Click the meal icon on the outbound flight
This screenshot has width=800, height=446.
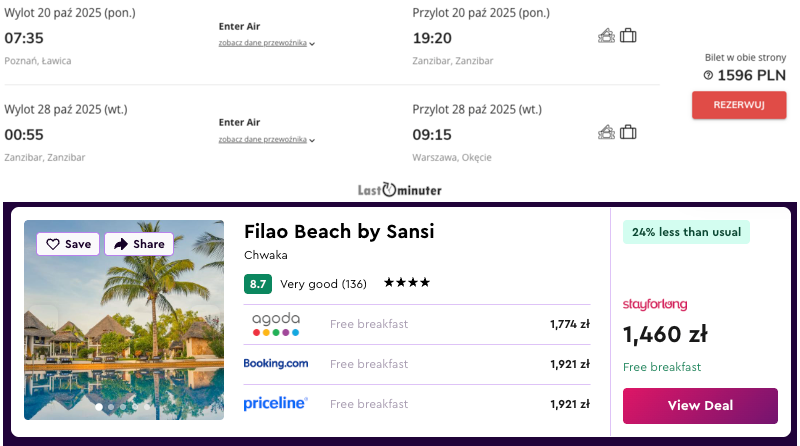[607, 36]
